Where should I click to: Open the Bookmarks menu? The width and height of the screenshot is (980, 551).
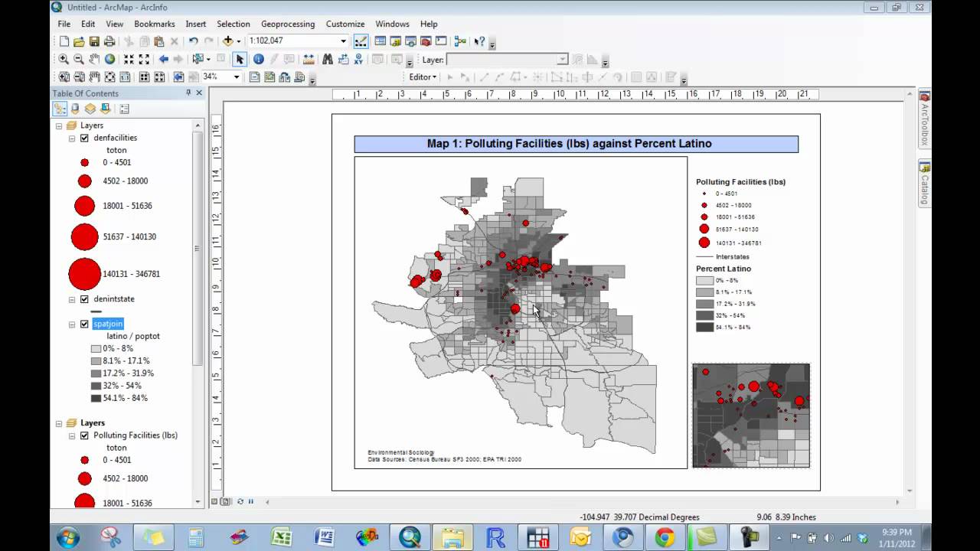155,24
